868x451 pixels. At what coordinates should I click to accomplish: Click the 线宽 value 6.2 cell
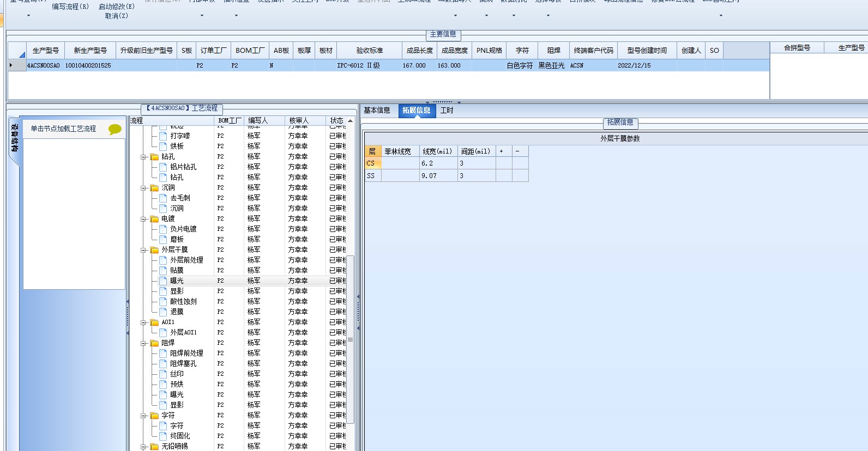(x=438, y=163)
